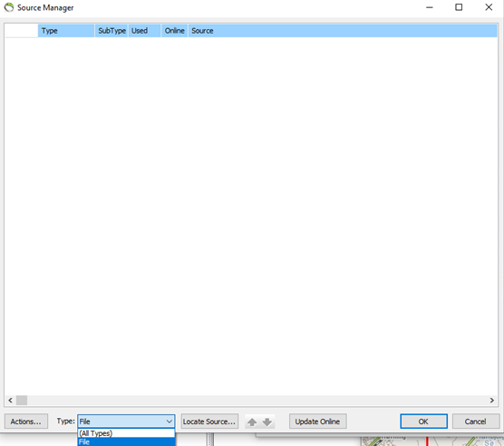Minimize the Source Manager window
504x446 pixels.
(430, 7)
